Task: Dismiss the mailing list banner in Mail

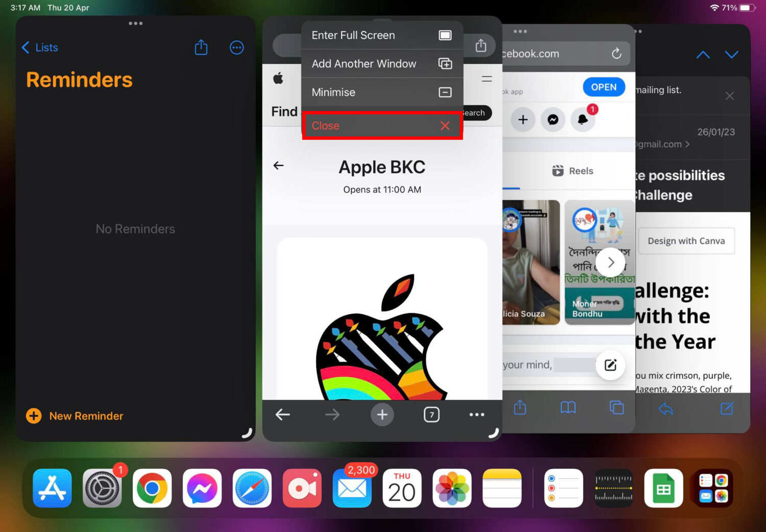Action: coord(730,96)
